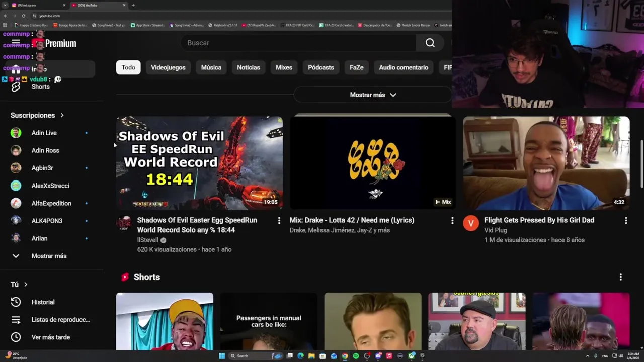Viewport: 644px width, 362px height.
Task: Play Shadows Of Evil 18:44 thumbnail
Action: (x=199, y=163)
